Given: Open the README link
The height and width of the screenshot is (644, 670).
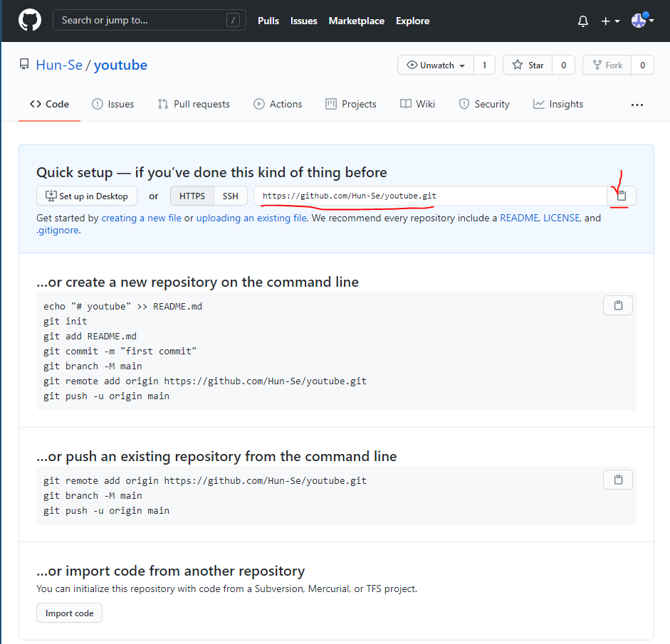Looking at the screenshot, I should (x=519, y=218).
